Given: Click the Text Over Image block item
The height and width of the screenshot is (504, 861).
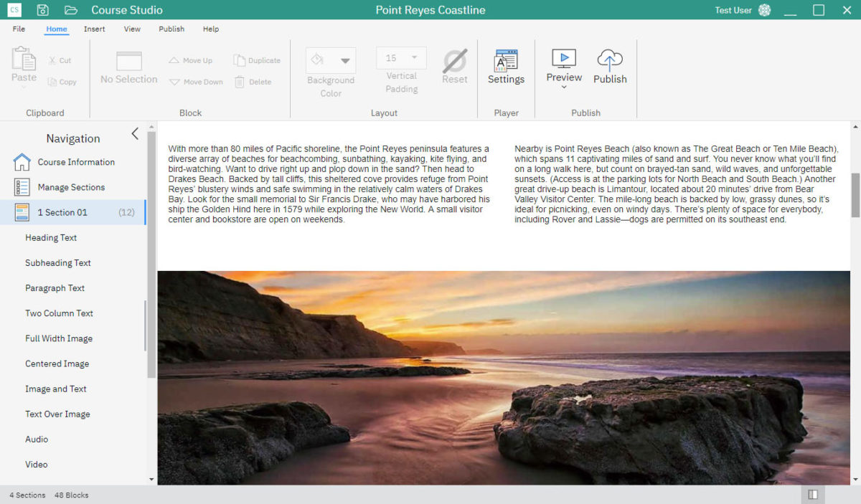Looking at the screenshot, I should point(57,414).
